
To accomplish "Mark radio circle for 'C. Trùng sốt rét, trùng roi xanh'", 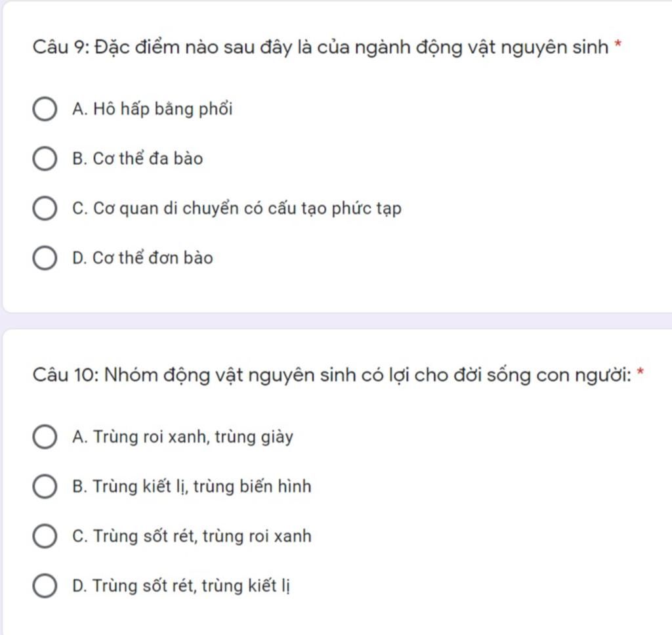I will click(x=45, y=536).
